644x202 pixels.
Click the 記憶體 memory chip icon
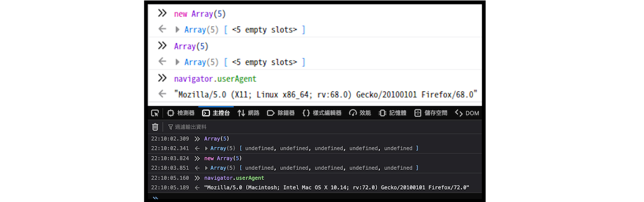tap(382, 113)
